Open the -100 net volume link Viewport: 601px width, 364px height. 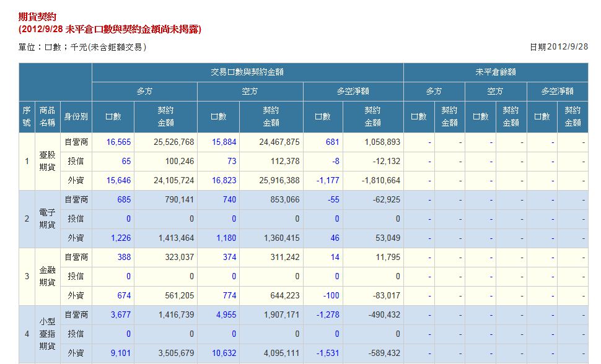(331, 295)
